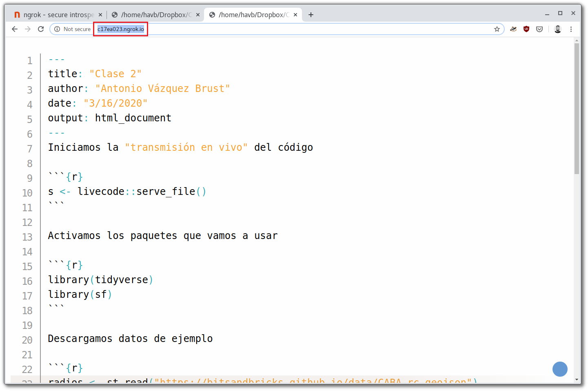
Task: Save page with the Pocket extension icon
Action: [539, 29]
